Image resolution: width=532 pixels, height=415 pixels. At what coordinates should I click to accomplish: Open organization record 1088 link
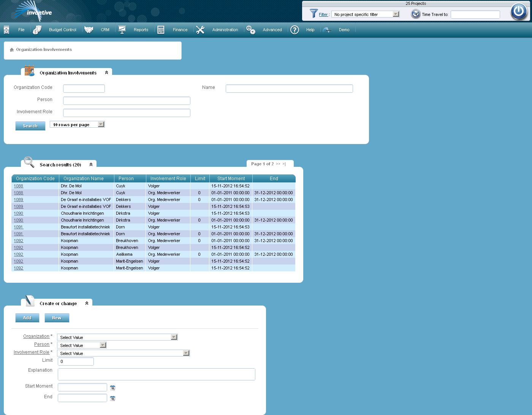coord(18,186)
